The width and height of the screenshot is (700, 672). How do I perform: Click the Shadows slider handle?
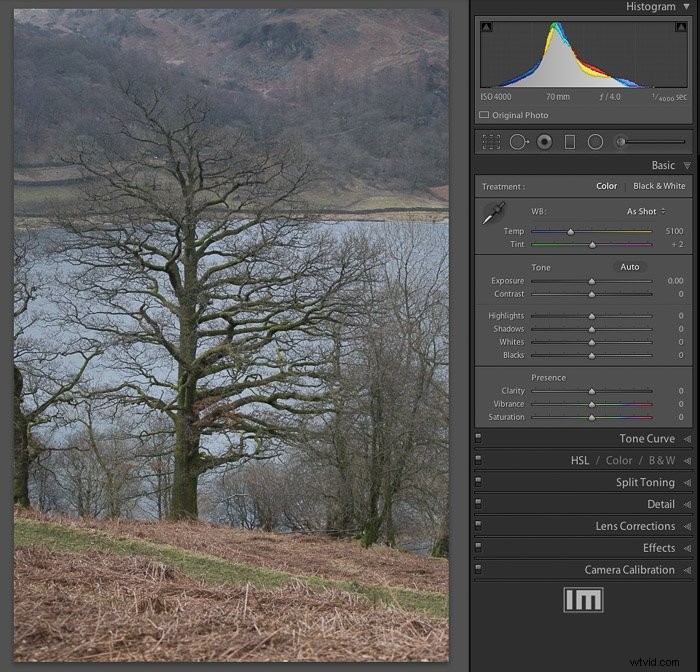[592, 330]
